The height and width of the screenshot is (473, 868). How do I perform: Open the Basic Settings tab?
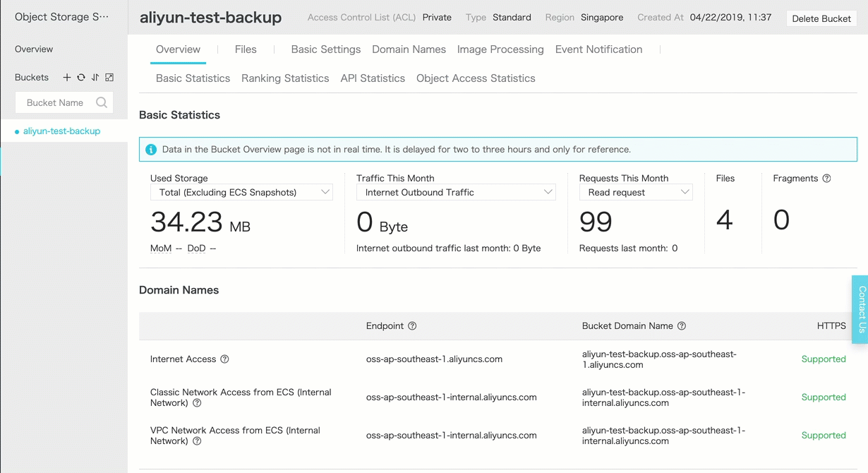[x=326, y=49]
